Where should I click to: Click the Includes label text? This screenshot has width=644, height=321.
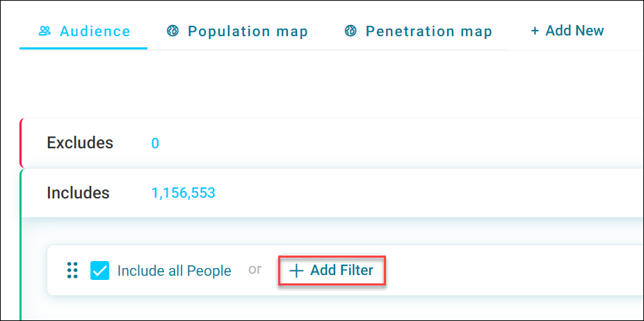(x=78, y=193)
